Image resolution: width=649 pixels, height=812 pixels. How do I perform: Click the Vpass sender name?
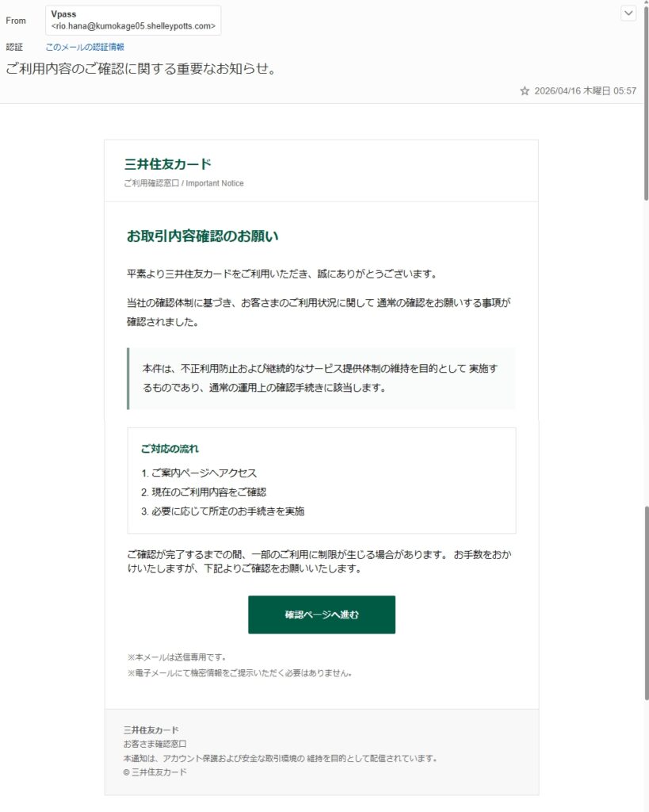click(x=63, y=14)
